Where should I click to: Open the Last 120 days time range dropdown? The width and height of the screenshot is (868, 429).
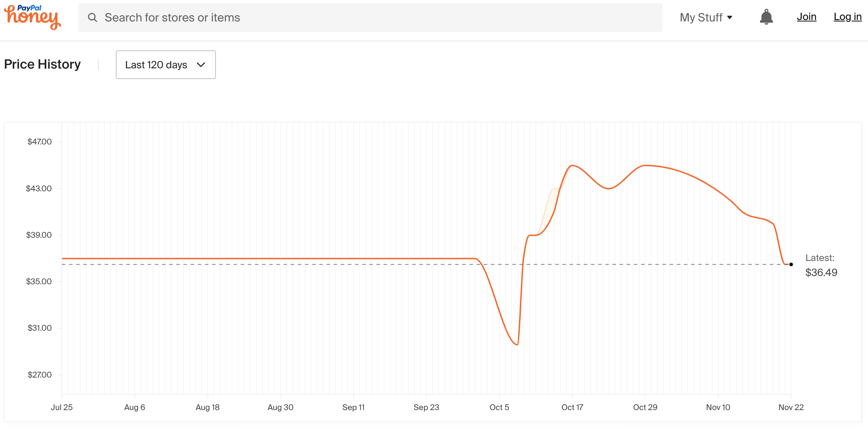165,65
